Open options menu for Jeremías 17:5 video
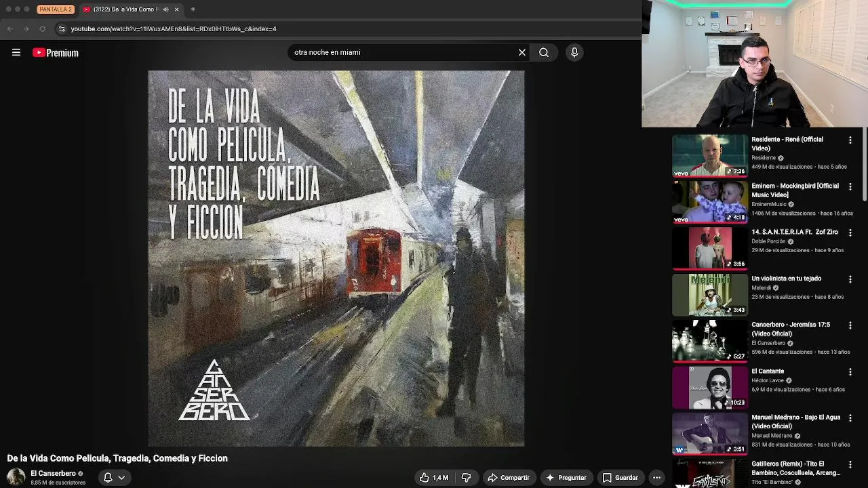Screen dimensions: 868x488 (850, 325)
